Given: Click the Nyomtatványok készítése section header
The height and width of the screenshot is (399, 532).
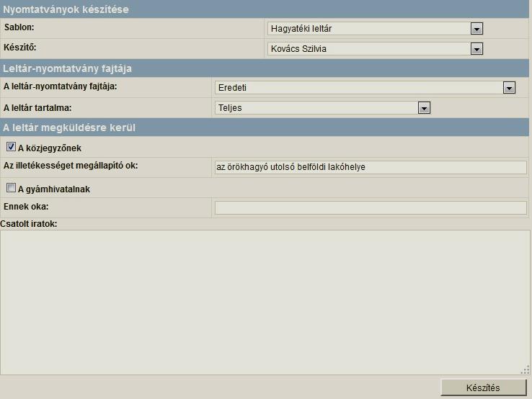Looking at the screenshot, I should coord(265,9).
